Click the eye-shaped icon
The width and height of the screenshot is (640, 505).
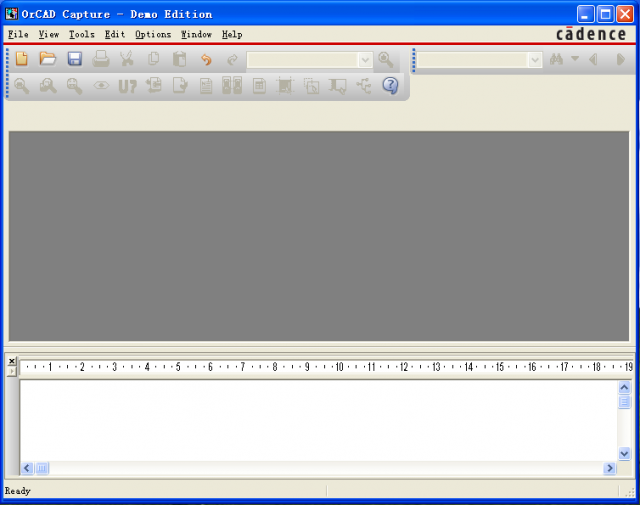click(101, 86)
